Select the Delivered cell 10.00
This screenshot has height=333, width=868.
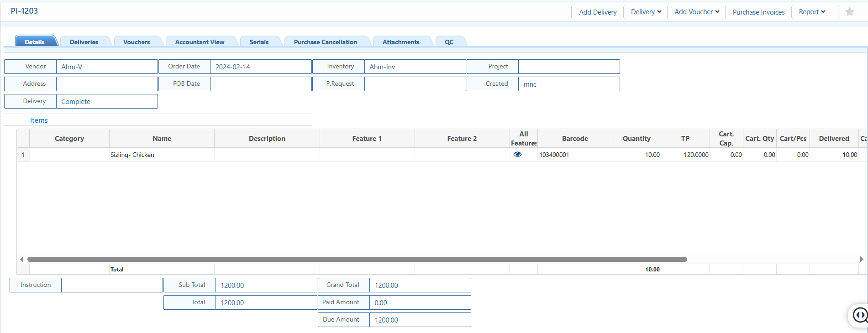(834, 155)
